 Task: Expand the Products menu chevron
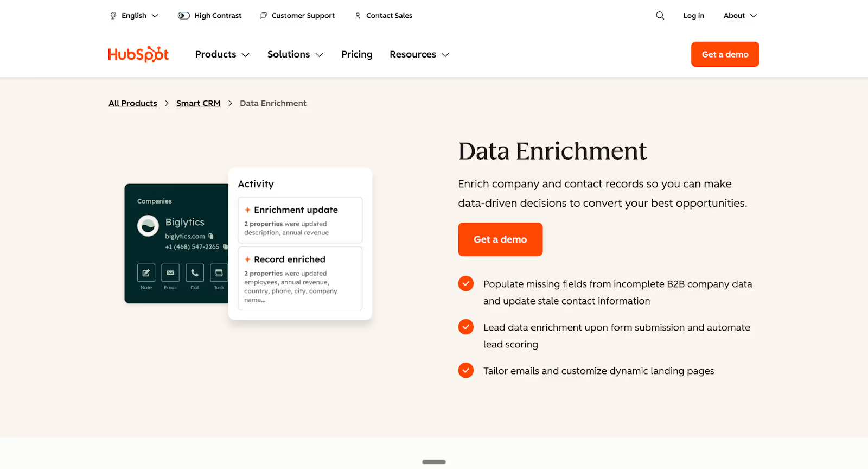pyautogui.click(x=245, y=55)
